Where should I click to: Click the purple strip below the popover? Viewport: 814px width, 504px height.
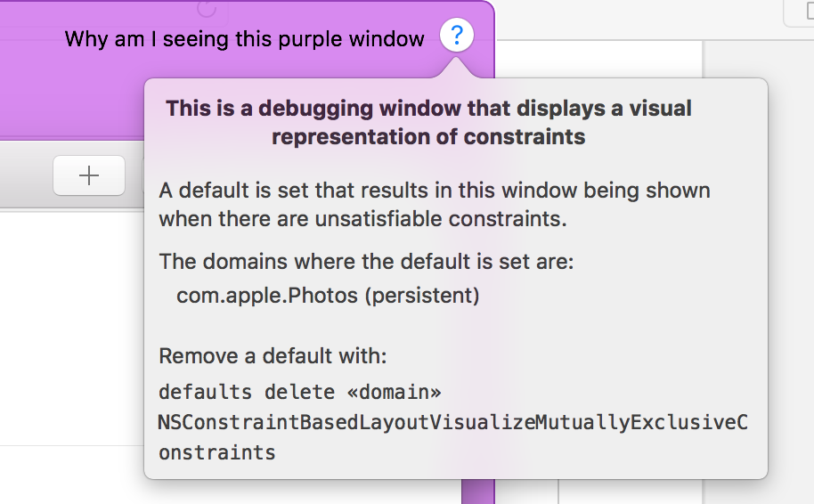tap(477, 492)
